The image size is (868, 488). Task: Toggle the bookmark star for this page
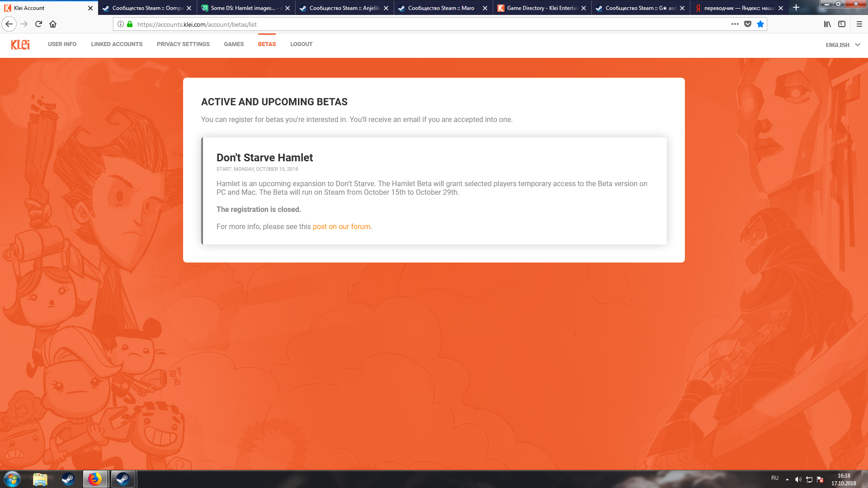[x=760, y=24]
